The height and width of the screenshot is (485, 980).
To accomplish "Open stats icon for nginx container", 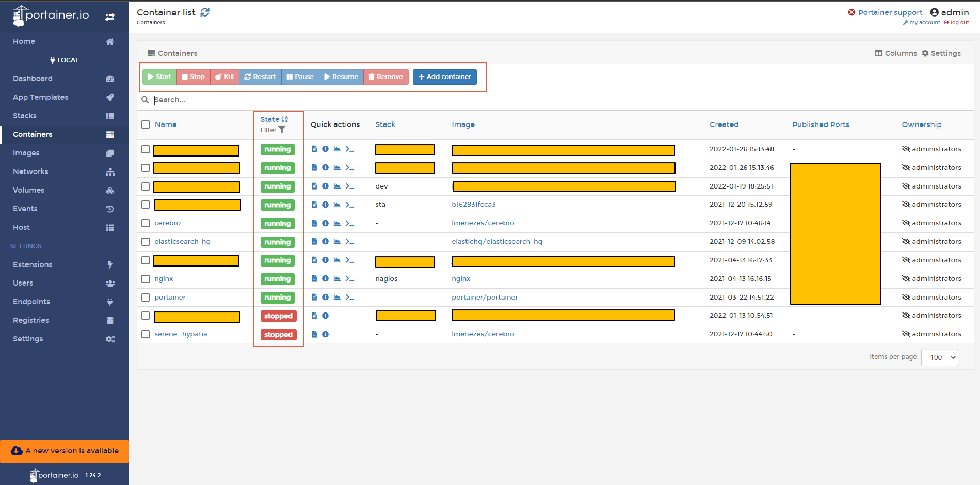I will click(337, 278).
